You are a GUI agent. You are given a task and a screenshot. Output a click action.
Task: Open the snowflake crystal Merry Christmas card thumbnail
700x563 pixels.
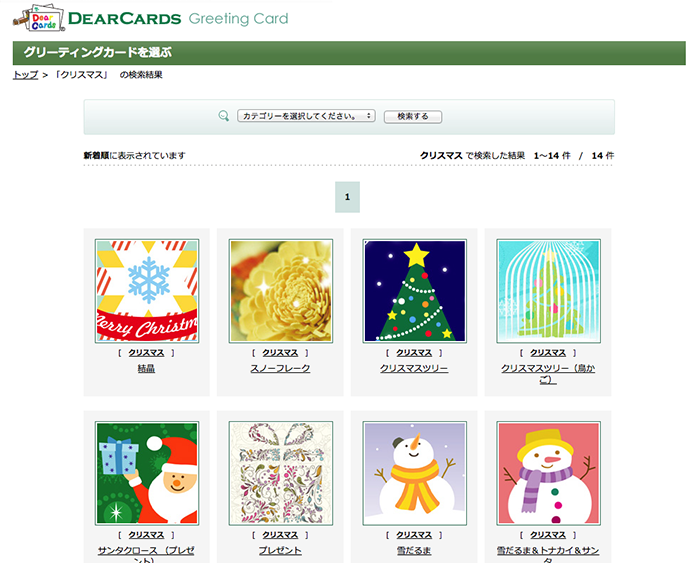(147, 291)
